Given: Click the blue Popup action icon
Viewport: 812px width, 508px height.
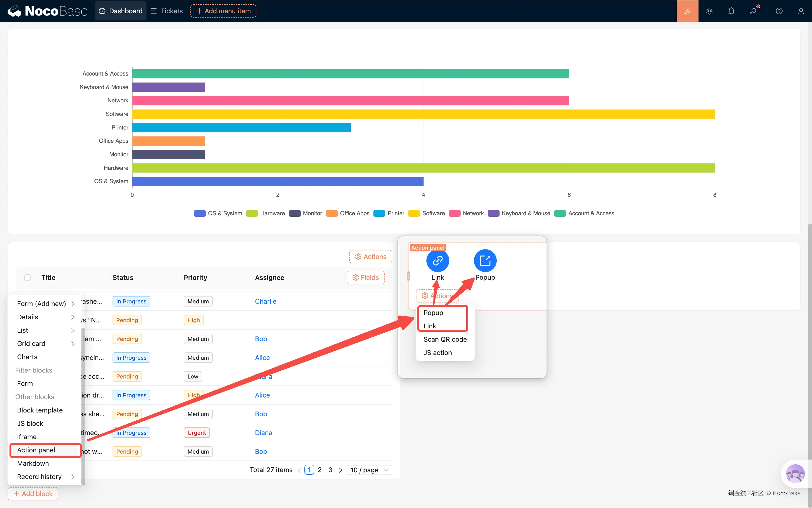Looking at the screenshot, I should [x=485, y=260].
